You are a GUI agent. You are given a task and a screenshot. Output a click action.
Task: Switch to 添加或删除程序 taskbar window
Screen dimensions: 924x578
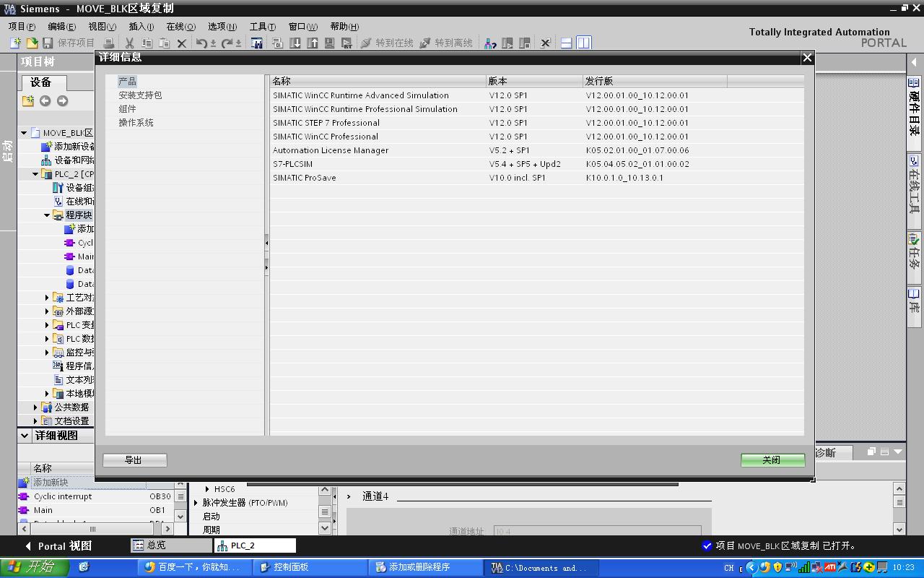tap(426, 568)
